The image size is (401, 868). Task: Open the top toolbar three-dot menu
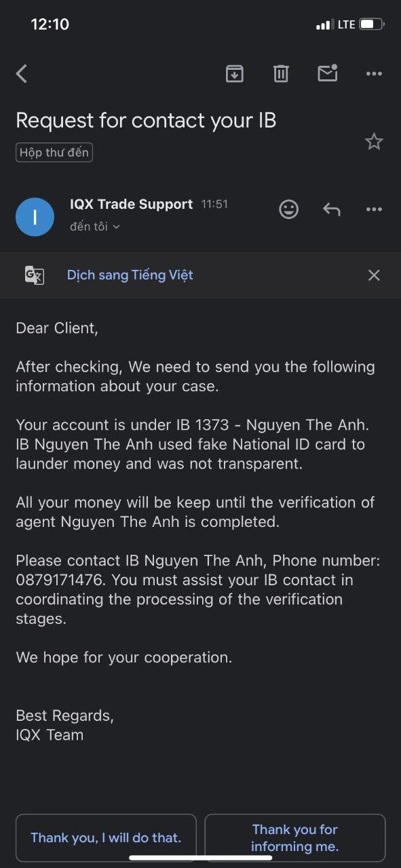(x=374, y=73)
